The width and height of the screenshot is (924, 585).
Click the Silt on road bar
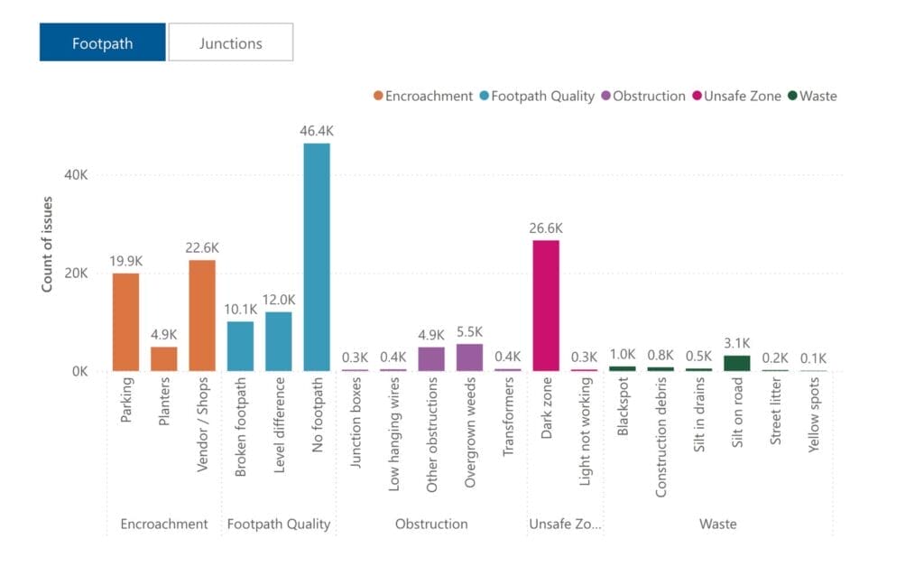[x=738, y=361]
